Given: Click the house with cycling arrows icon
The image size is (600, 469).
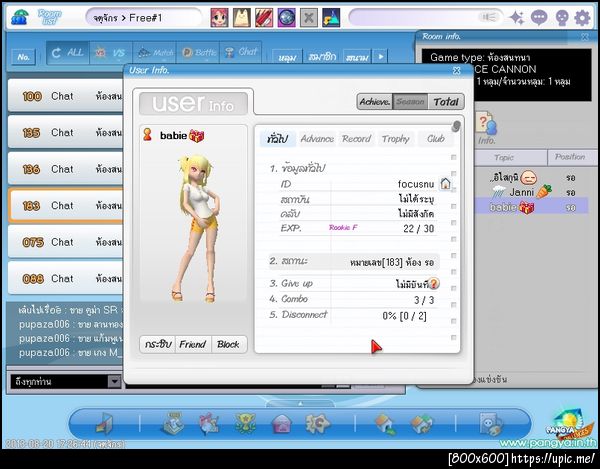Looking at the screenshot, I should [422, 424].
